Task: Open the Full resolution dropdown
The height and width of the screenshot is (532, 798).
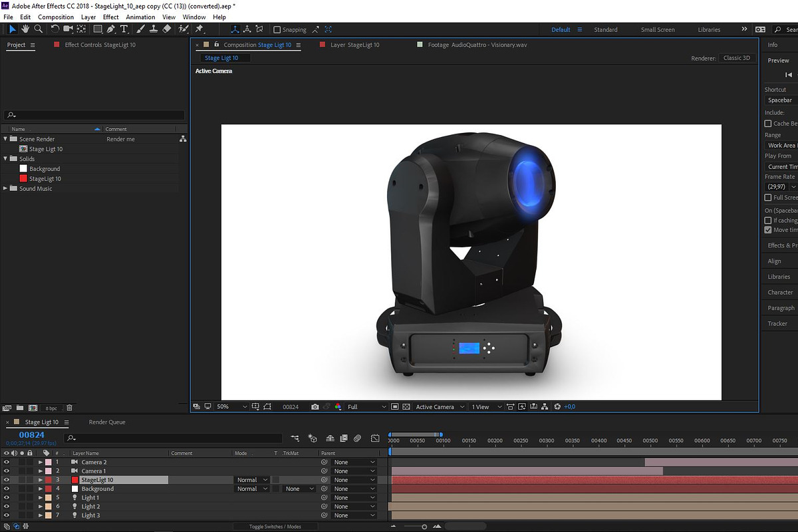Action: [x=366, y=407]
